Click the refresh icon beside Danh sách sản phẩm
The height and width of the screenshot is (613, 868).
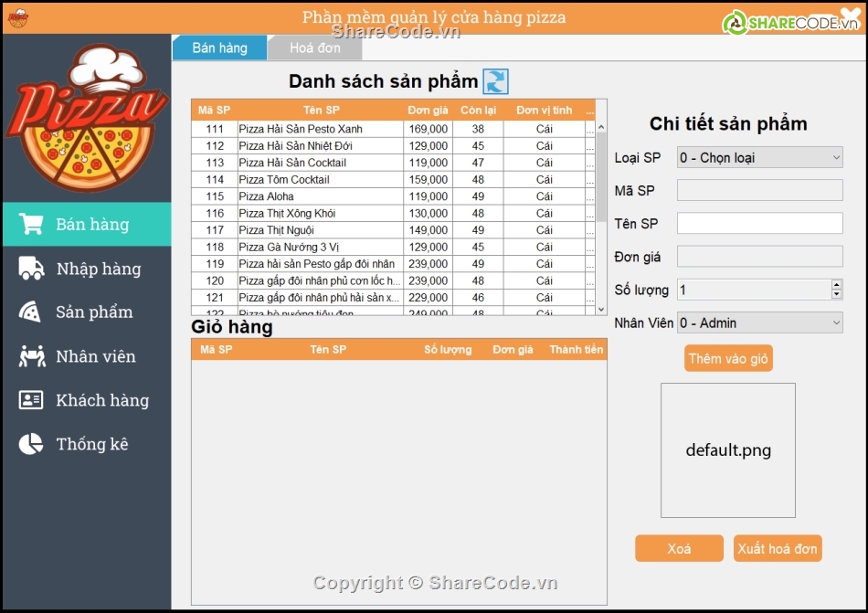tap(495, 81)
